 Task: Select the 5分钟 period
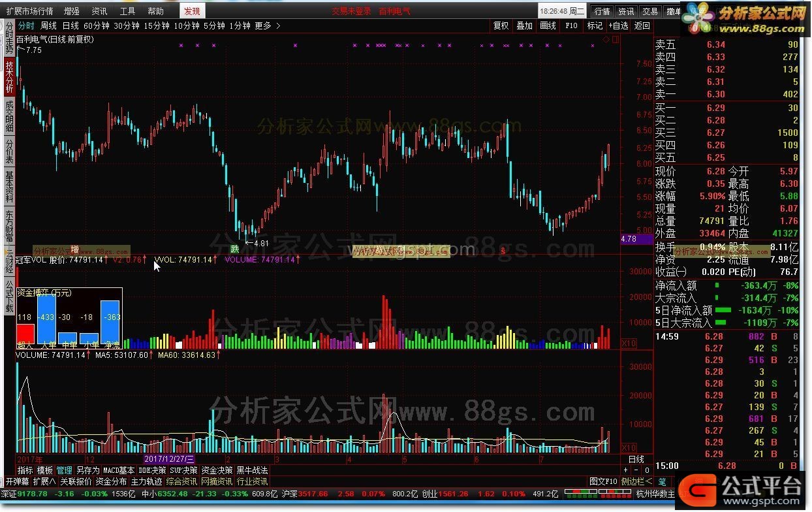click(214, 25)
